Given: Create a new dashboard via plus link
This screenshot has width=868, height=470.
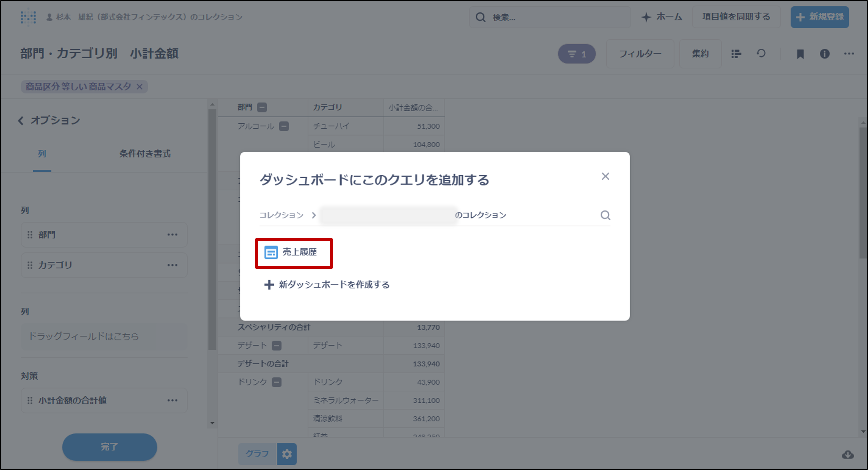Looking at the screenshot, I should click(x=327, y=284).
